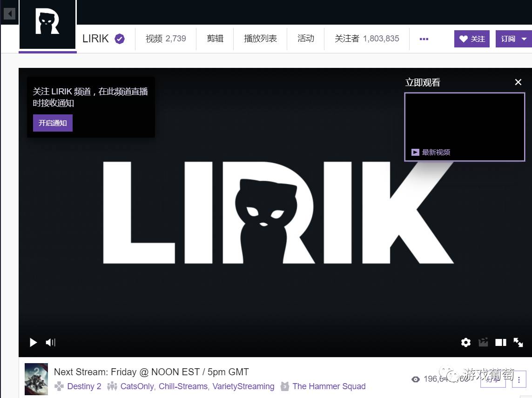
Task: Click the clip clapperboard icon
Action: pos(483,342)
